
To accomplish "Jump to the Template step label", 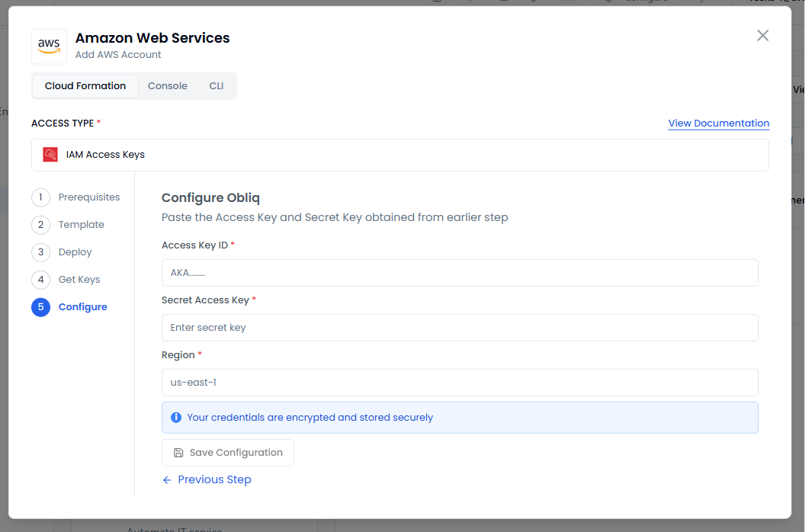I will click(81, 225).
